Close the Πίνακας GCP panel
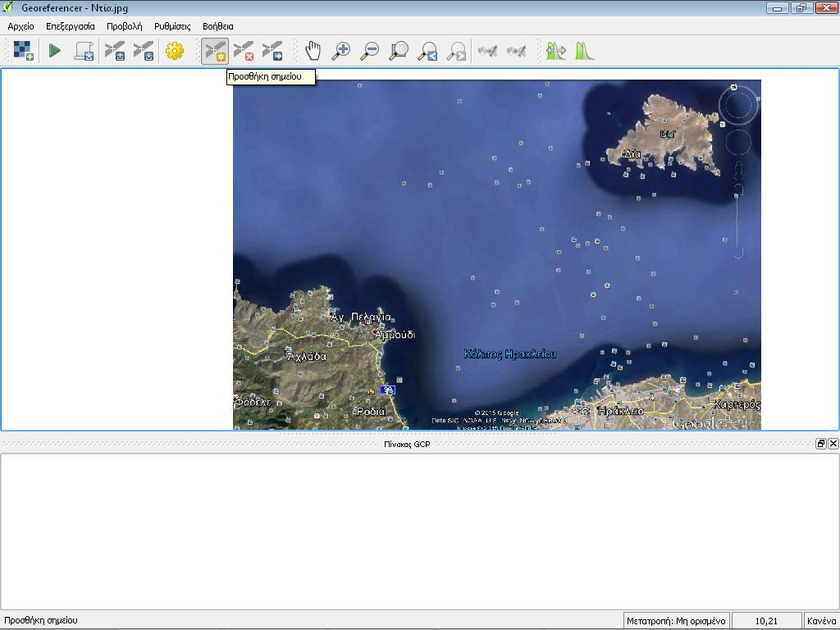Image resolution: width=840 pixels, height=630 pixels. [x=833, y=444]
